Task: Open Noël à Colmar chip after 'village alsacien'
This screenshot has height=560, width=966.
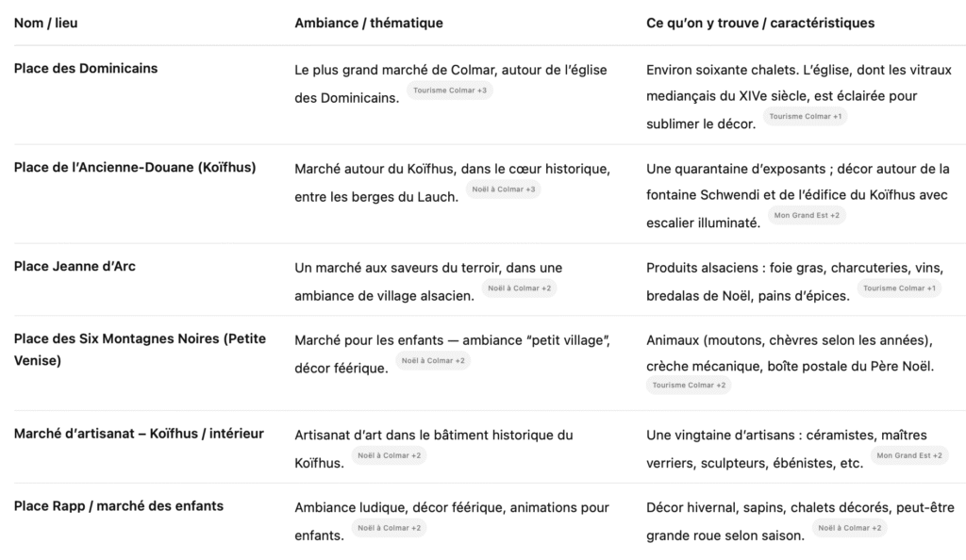Action: pos(519,288)
